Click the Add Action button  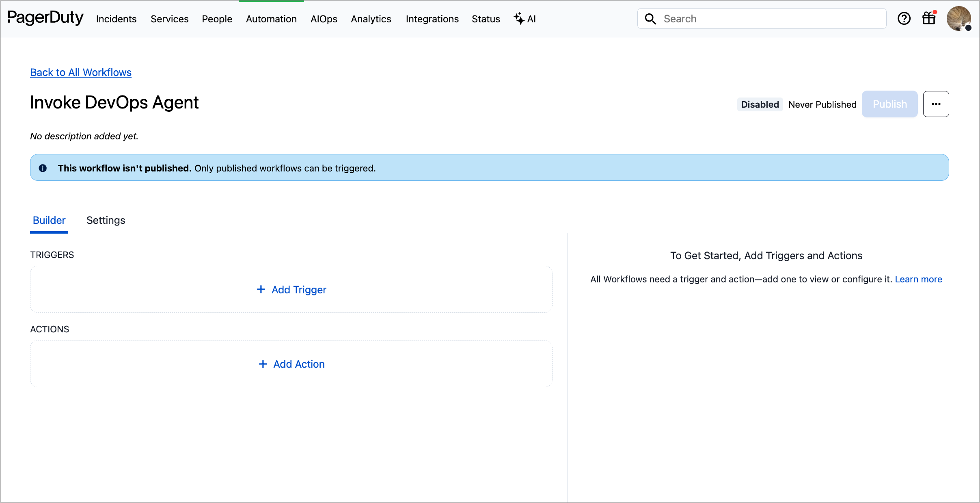pos(291,364)
